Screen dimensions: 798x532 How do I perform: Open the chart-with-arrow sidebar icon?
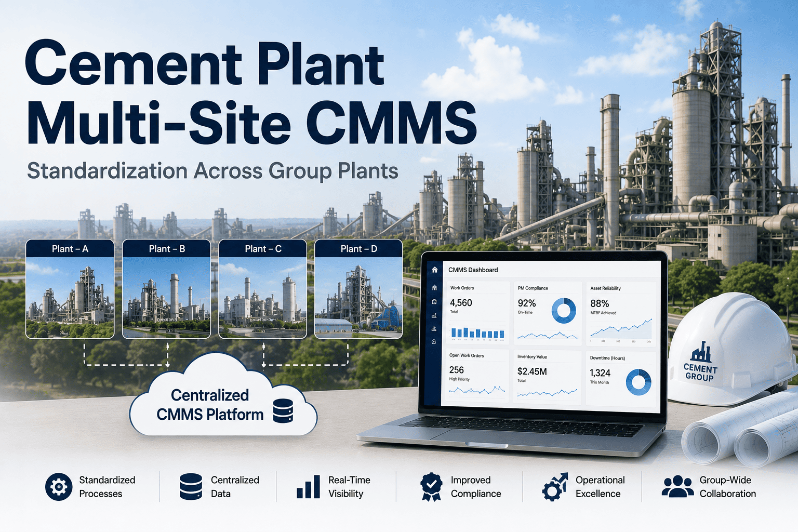click(434, 315)
